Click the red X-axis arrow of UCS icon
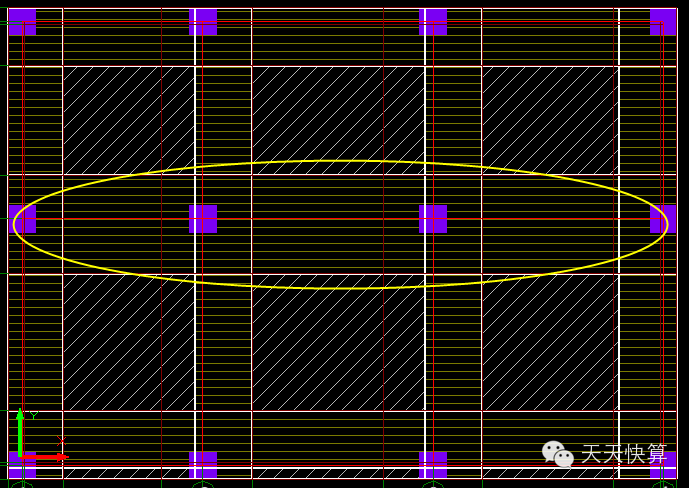This screenshot has width=689, height=488. [44, 457]
